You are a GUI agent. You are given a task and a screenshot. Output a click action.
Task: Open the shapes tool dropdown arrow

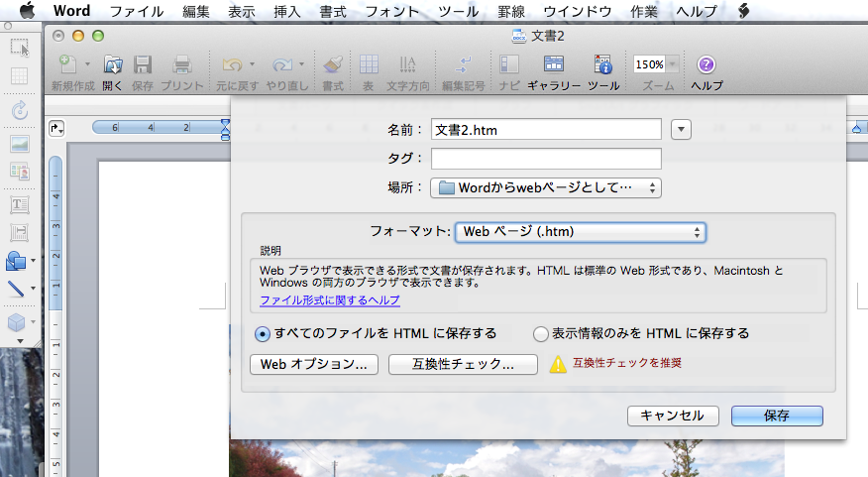[34, 261]
